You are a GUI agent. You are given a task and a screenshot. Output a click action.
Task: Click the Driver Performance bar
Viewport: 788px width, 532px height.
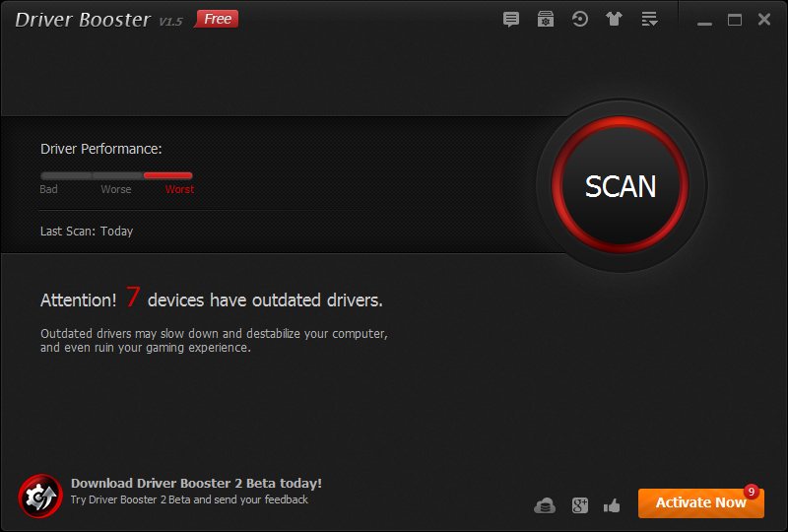click(116, 175)
